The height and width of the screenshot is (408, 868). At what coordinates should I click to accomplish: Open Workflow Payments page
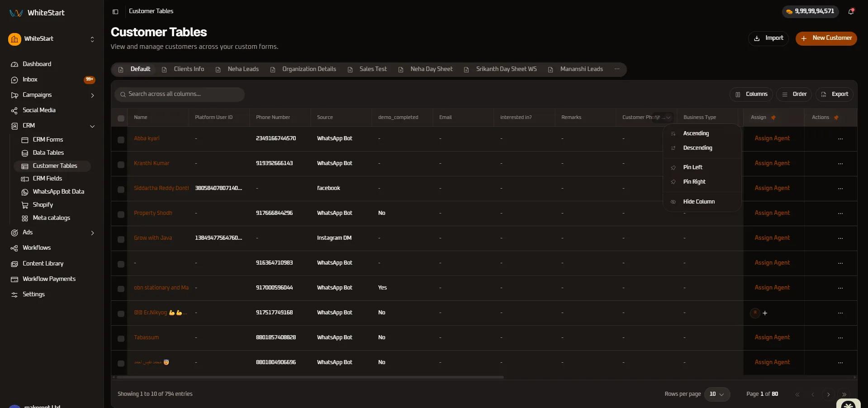[49, 279]
